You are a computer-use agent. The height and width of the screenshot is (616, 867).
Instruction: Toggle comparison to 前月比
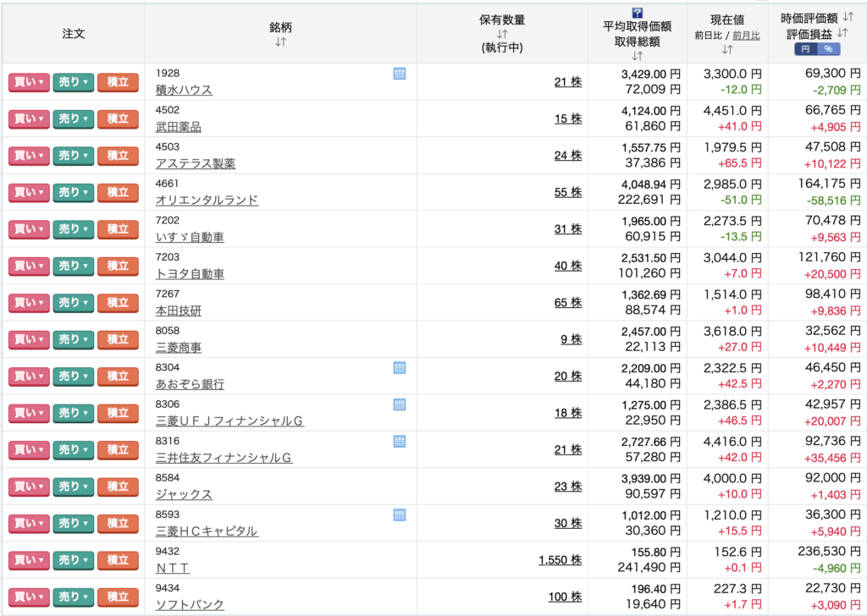pos(746,36)
